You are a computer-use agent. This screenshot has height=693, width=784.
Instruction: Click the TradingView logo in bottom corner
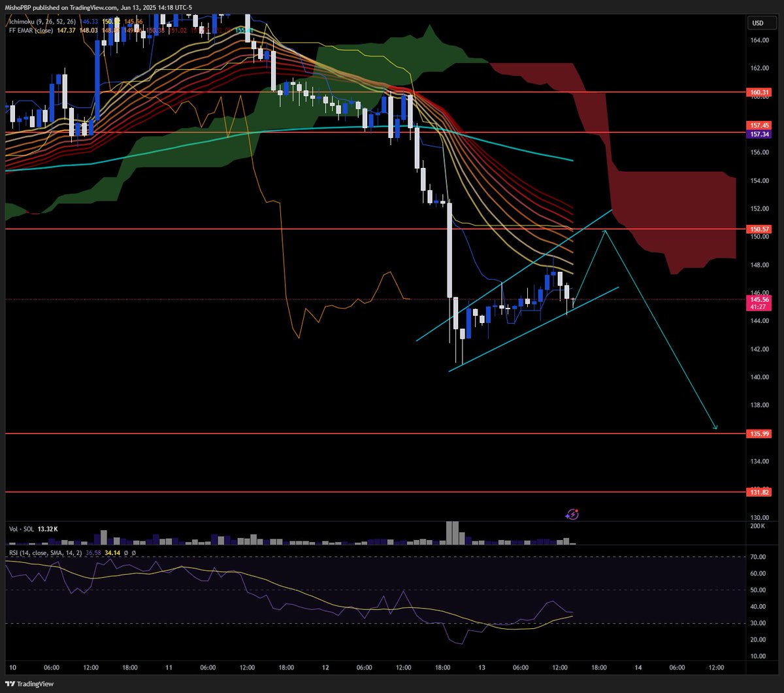pyautogui.click(x=28, y=684)
